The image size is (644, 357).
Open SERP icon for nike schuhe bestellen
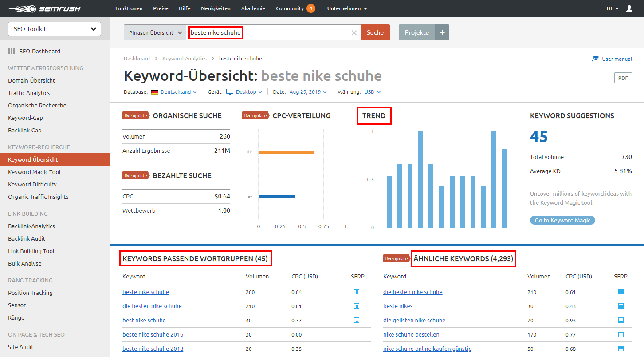coord(621,334)
